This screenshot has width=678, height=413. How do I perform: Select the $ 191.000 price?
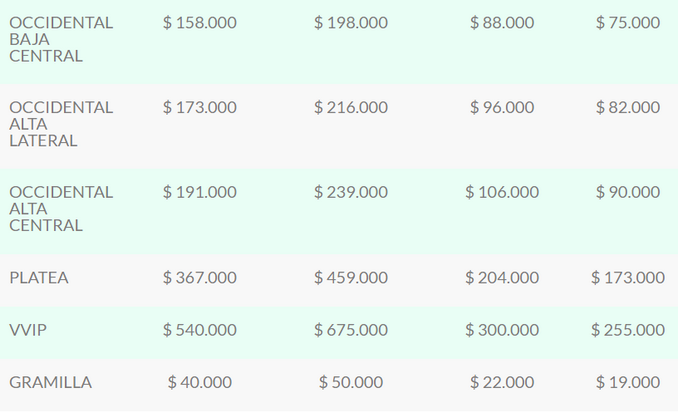[x=200, y=192]
